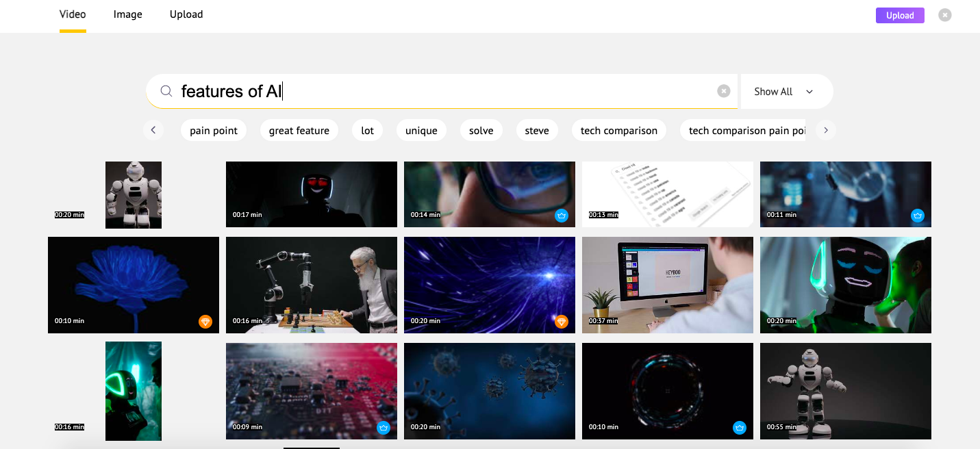Open the Upload tab
980x449 pixels.
186,14
